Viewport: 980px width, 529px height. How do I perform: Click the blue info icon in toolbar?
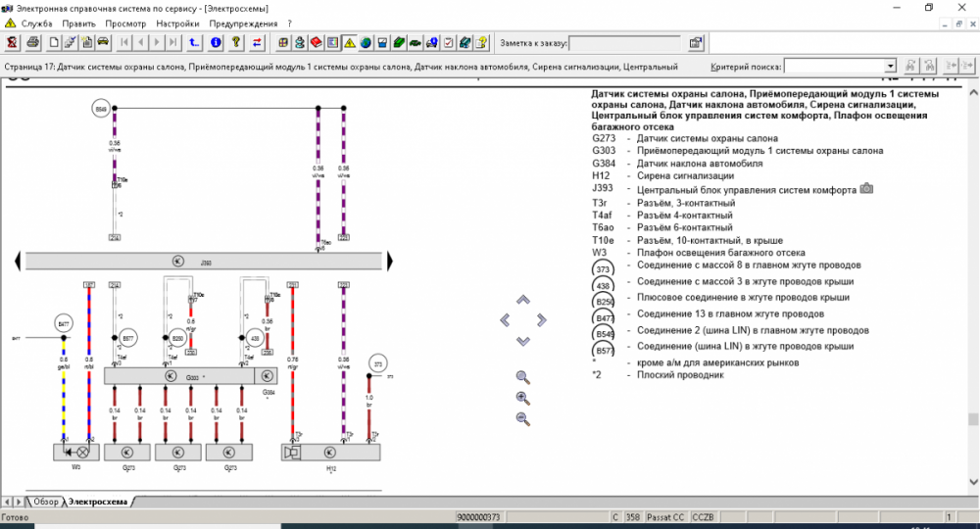click(216, 42)
